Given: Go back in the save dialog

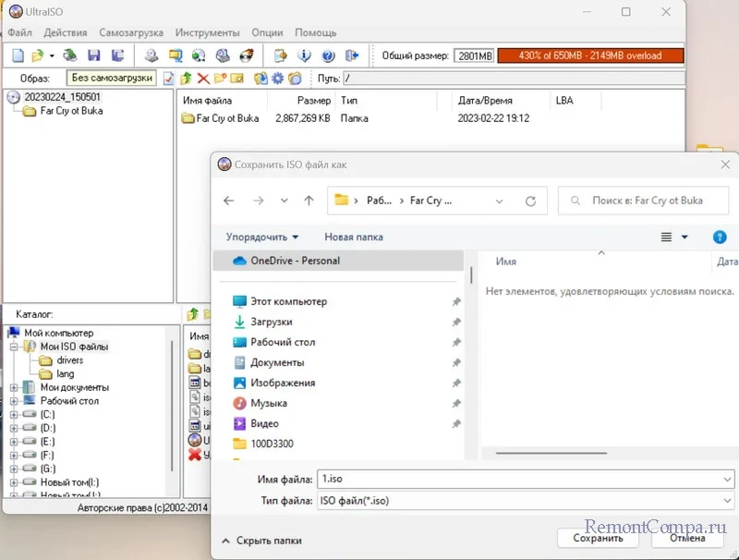Looking at the screenshot, I should pyautogui.click(x=229, y=201).
